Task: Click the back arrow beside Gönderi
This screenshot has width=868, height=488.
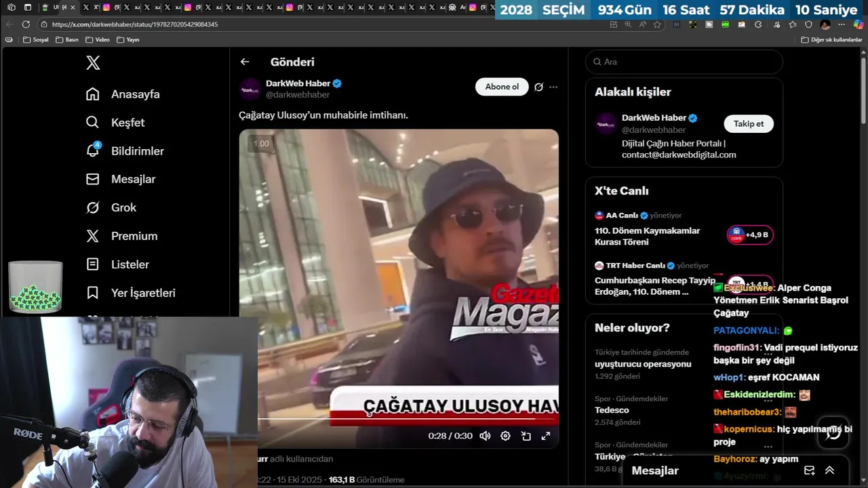Action: 245,62
